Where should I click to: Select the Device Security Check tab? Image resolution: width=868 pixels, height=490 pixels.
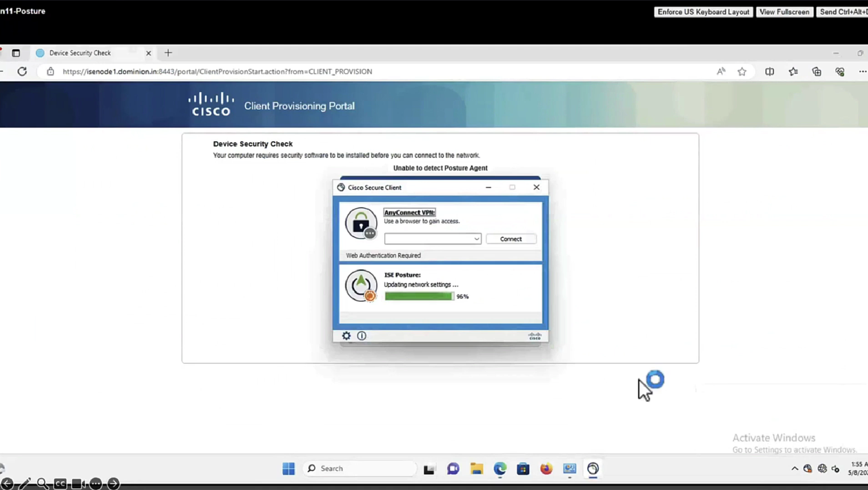(80, 53)
